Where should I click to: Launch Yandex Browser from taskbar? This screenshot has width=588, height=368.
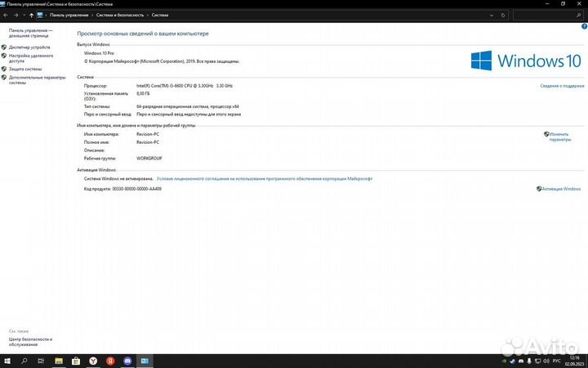coord(93,361)
